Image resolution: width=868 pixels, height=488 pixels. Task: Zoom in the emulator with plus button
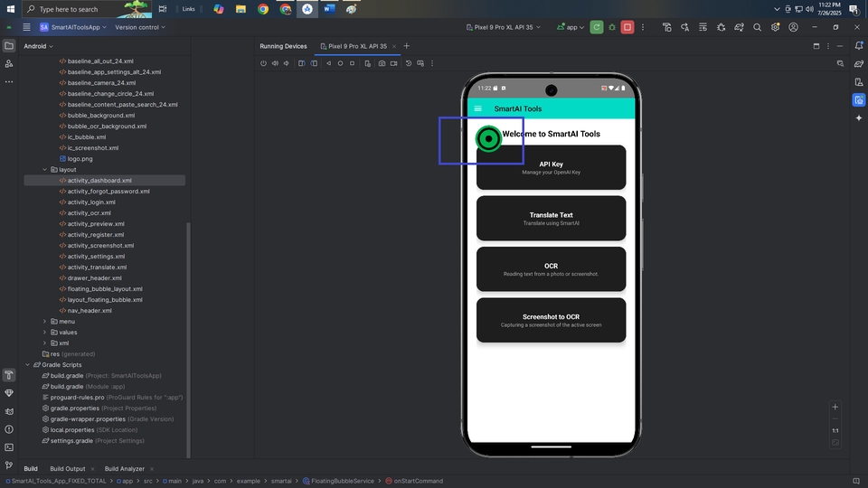tap(835, 407)
